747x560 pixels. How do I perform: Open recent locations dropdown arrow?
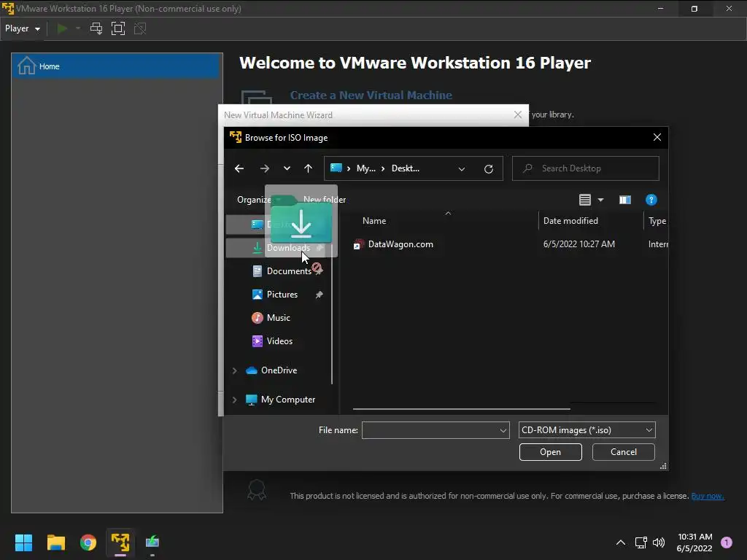point(287,168)
